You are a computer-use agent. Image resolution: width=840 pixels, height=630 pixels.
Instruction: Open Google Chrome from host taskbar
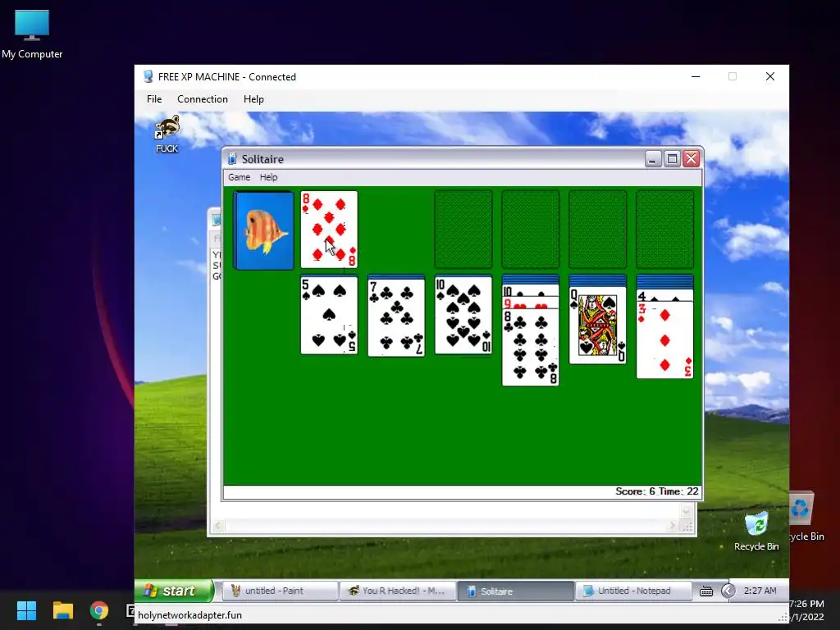coord(99,610)
